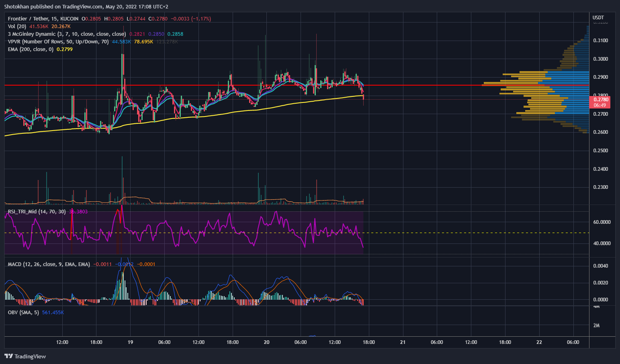Click the RSI value 36.3803
This screenshot has height=364, width=620.
pos(78,212)
